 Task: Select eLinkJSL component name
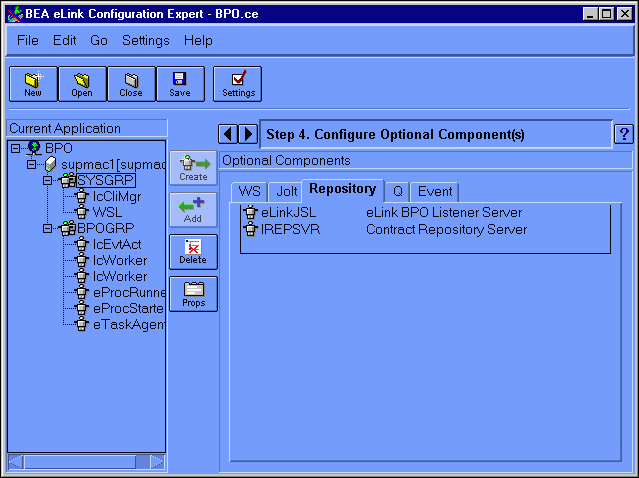[x=289, y=212]
